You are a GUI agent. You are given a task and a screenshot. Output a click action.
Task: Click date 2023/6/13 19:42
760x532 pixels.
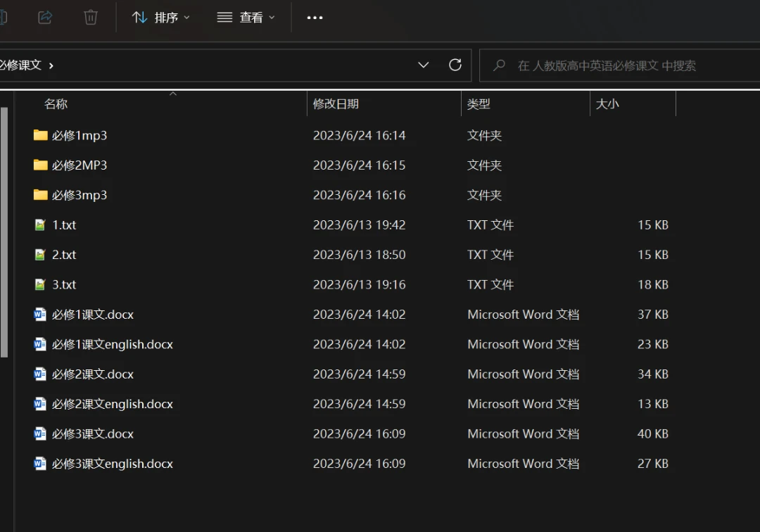(x=359, y=224)
